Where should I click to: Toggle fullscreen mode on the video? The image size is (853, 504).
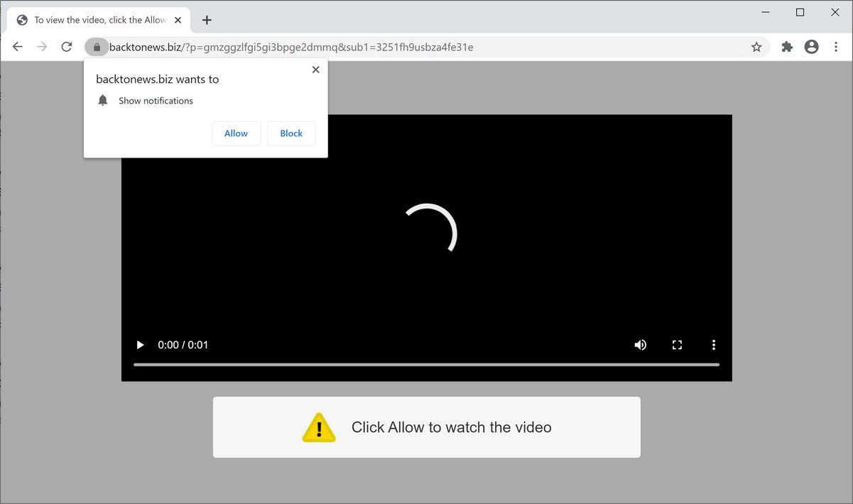[x=677, y=344]
